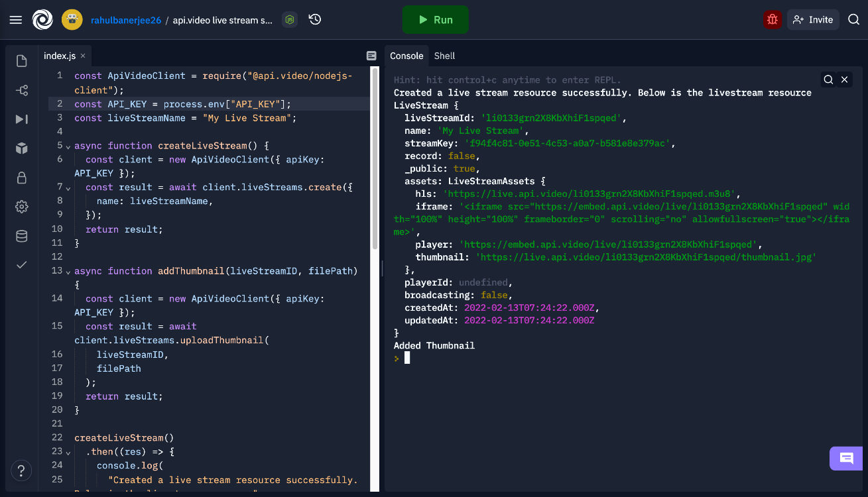Open the Debugger play-step sidebar icon

pos(22,119)
